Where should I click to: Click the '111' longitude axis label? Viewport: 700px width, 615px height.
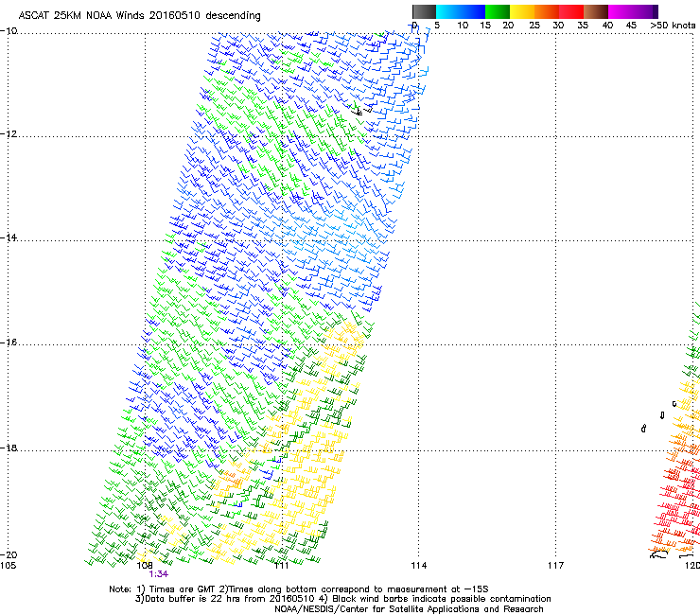pos(282,566)
